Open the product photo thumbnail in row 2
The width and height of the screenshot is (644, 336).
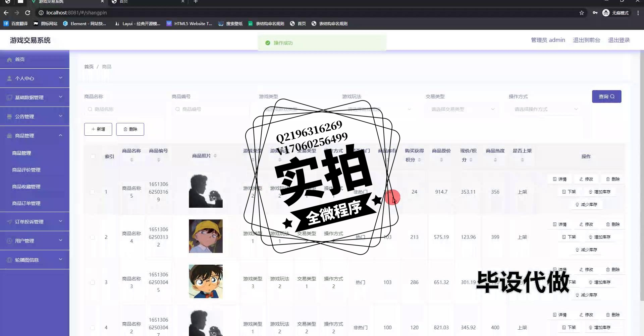pos(206,236)
